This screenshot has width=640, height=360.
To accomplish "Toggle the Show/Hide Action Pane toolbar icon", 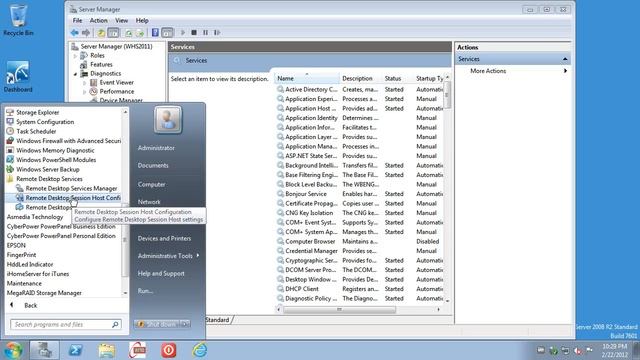I will tap(167, 33).
